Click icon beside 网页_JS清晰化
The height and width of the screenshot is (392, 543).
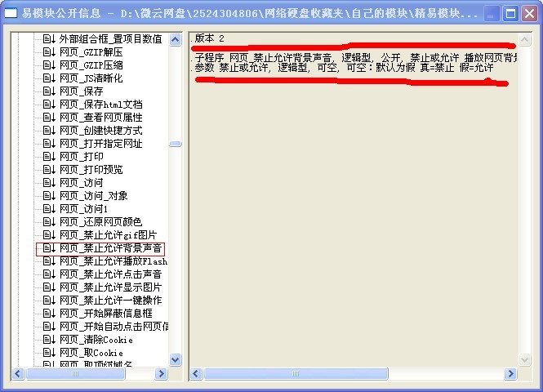49,78
